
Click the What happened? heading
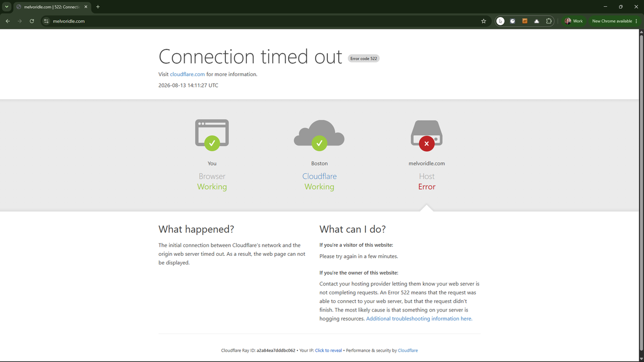click(196, 229)
